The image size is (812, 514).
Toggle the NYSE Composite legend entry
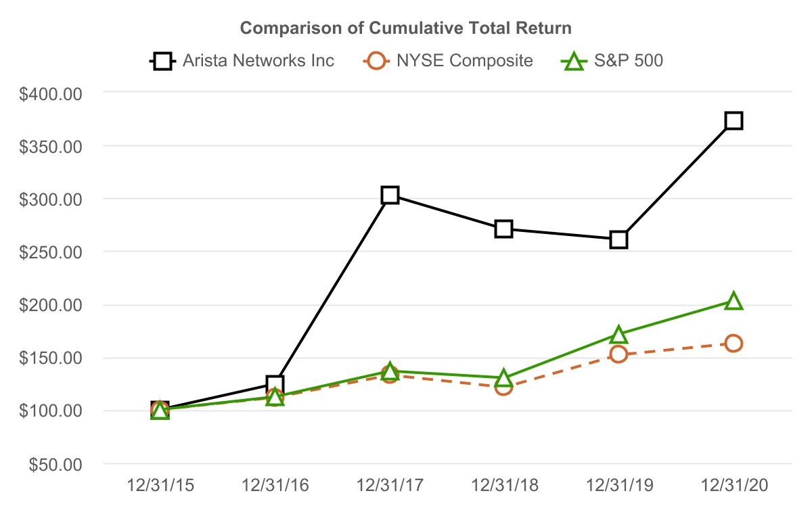pyautogui.click(x=465, y=61)
